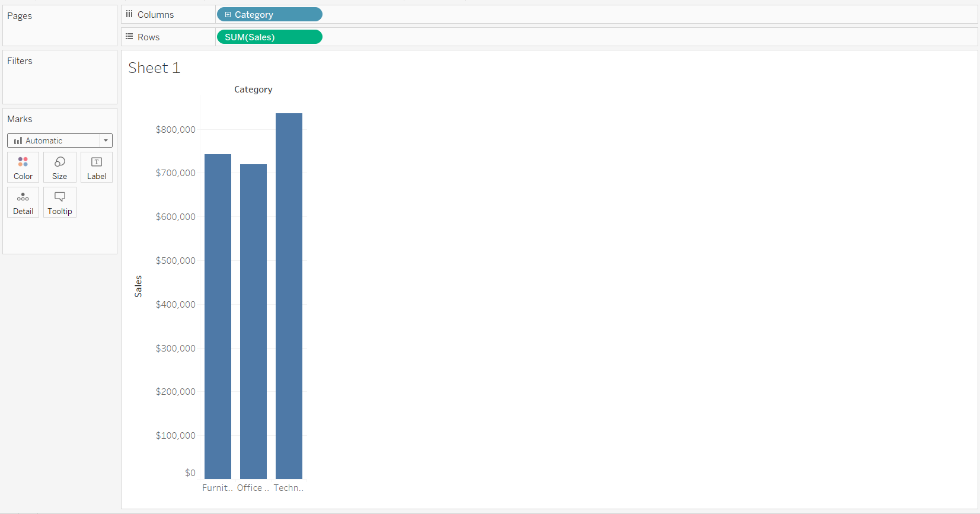Open the Label marks card
The width and height of the screenshot is (980, 514).
pyautogui.click(x=97, y=167)
